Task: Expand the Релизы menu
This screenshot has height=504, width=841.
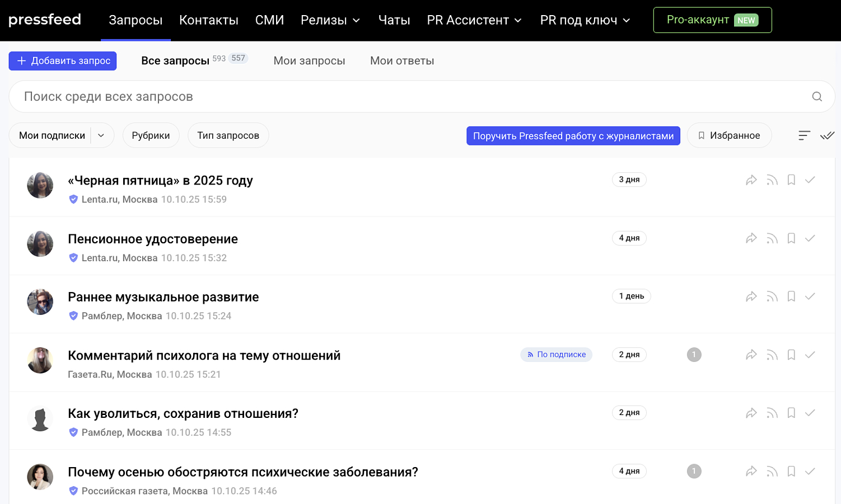Action: pos(330,20)
